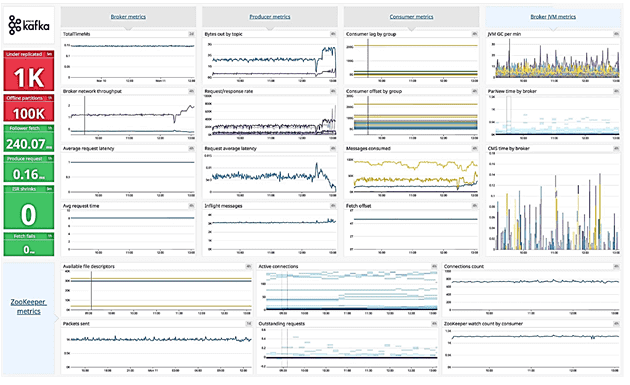Click time badge on Connections count graph
Image resolution: width=630 pixels, height=385 pixels.
[x=616, y=266]
